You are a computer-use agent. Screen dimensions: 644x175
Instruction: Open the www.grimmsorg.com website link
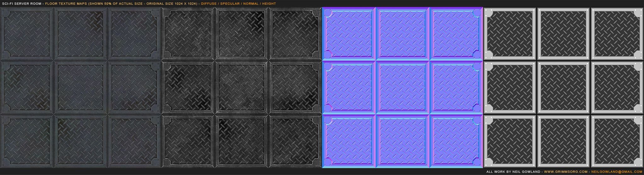pos(566,172)
